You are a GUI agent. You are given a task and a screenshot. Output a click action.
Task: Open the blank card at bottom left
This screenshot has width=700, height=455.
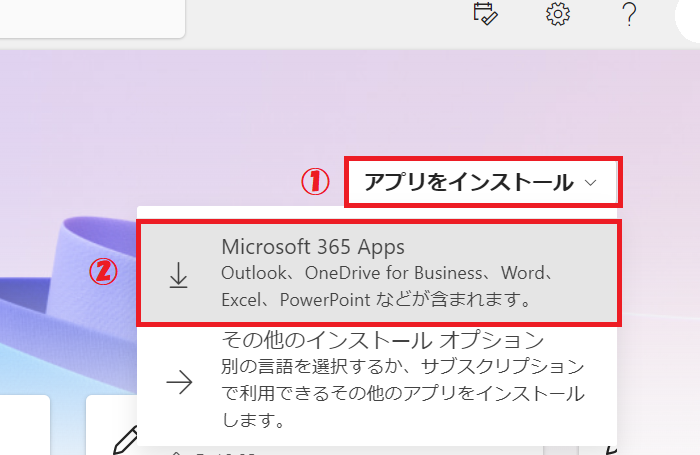(24, 425)
